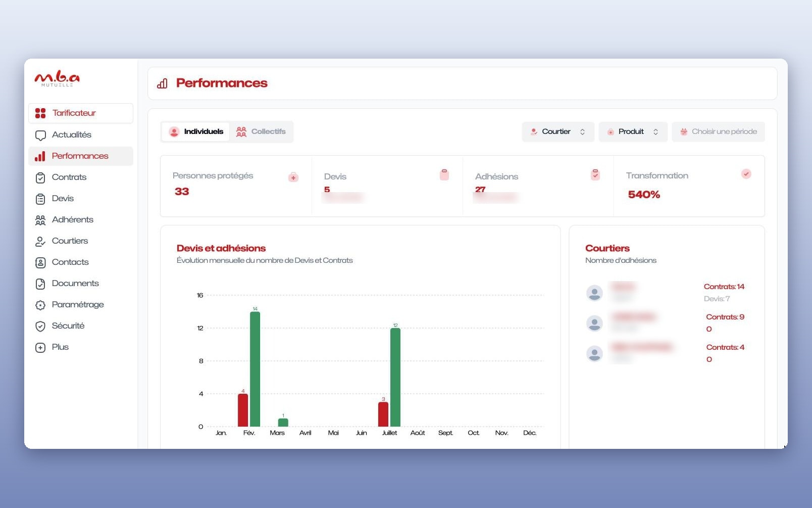Click the Devis card clipboard icon

444,174
